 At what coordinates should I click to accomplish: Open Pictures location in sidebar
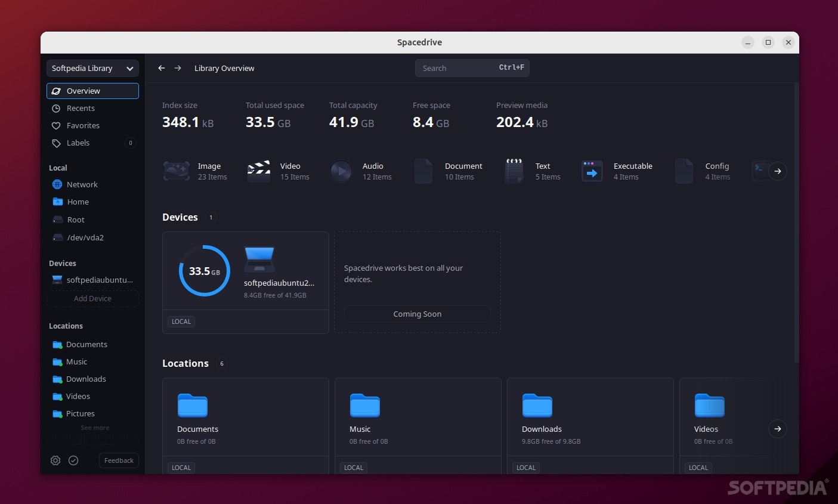point(92,413)
